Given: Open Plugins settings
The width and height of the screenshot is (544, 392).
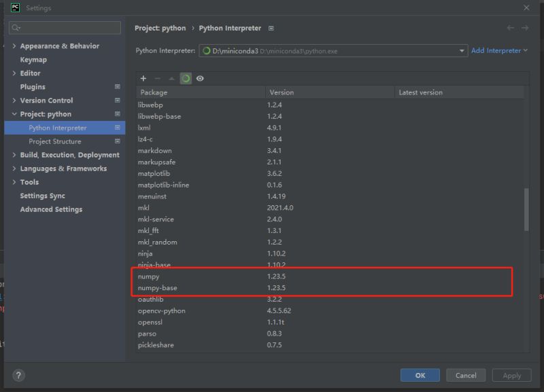Looking at the screenshot, I should point(33,87).
